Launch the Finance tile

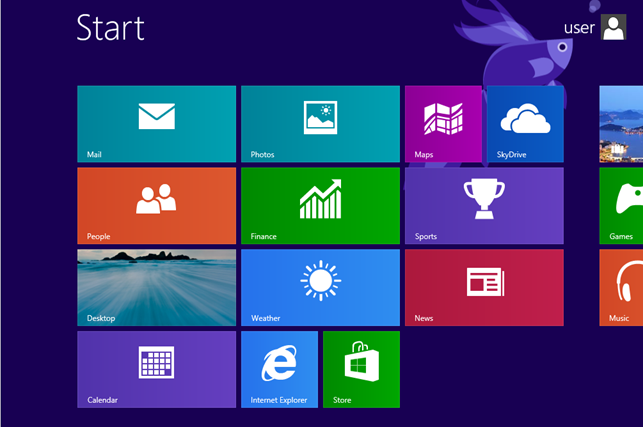[320, 206]
